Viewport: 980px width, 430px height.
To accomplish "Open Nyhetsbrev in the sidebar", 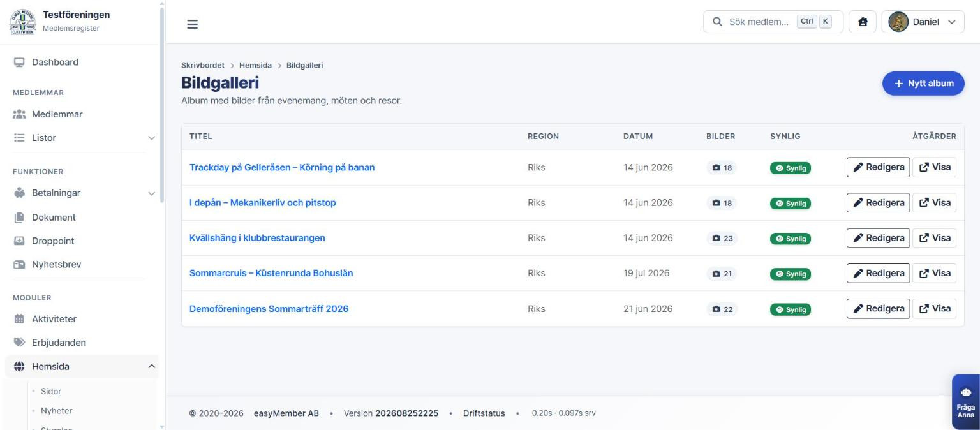I will 56,265.
